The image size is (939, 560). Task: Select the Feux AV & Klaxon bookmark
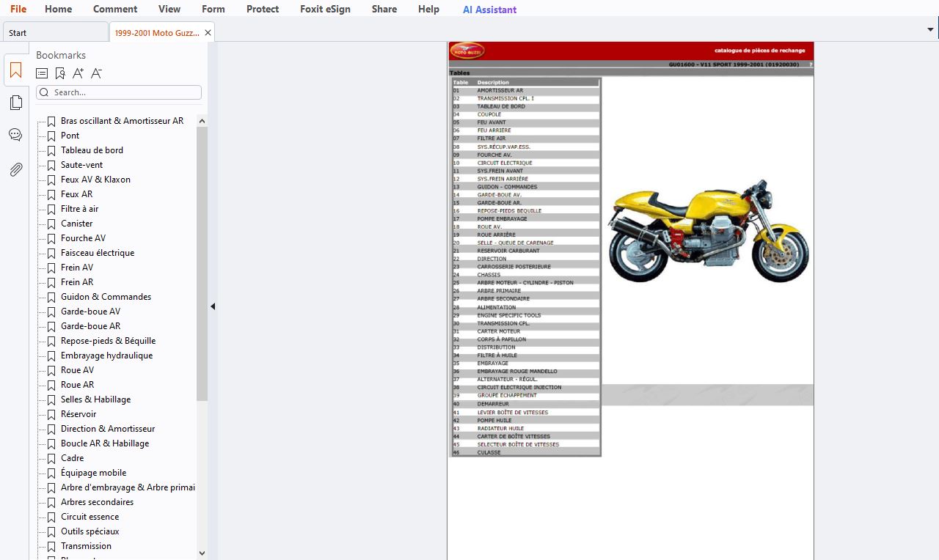click(95, 180)
